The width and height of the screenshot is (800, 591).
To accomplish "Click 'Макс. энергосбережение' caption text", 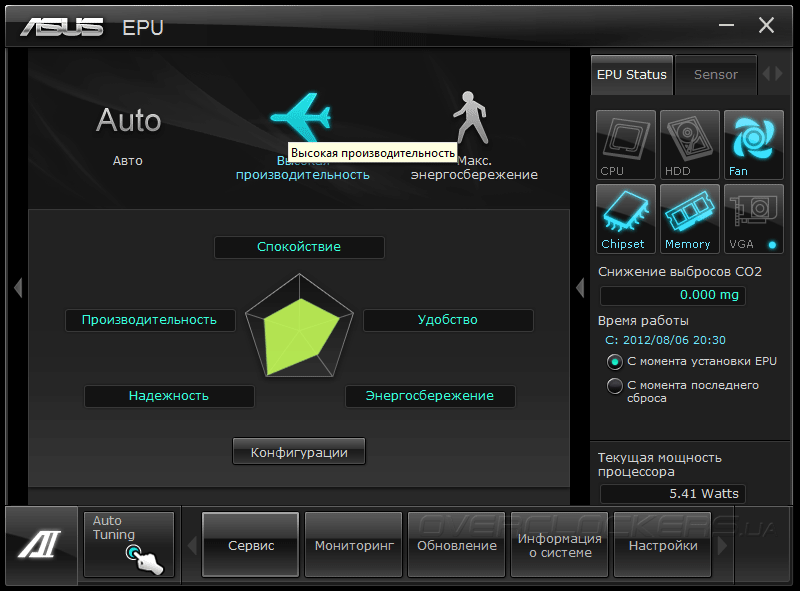I will (x=474, y=167).
